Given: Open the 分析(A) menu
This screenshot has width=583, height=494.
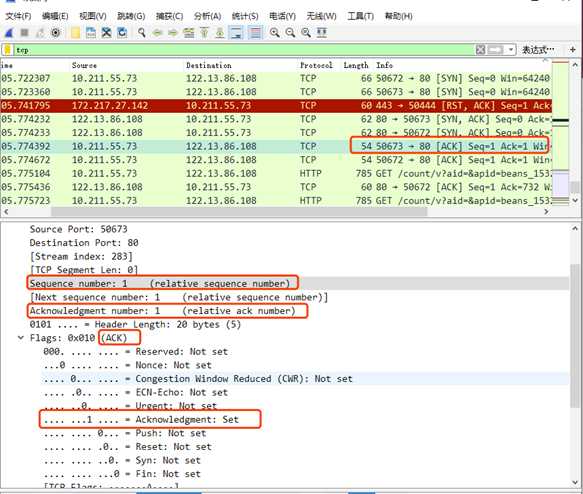Looking at the screenshot, I should [x=207, y=16].
